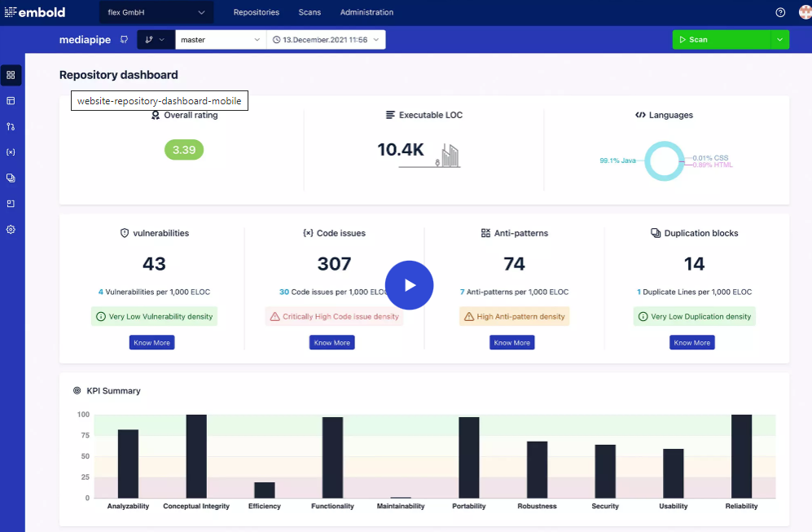The width and height of the screenshot is (812, 532).
Task: Open the dashboard grid icon in sidebar
Action: [x=11, y=75]
